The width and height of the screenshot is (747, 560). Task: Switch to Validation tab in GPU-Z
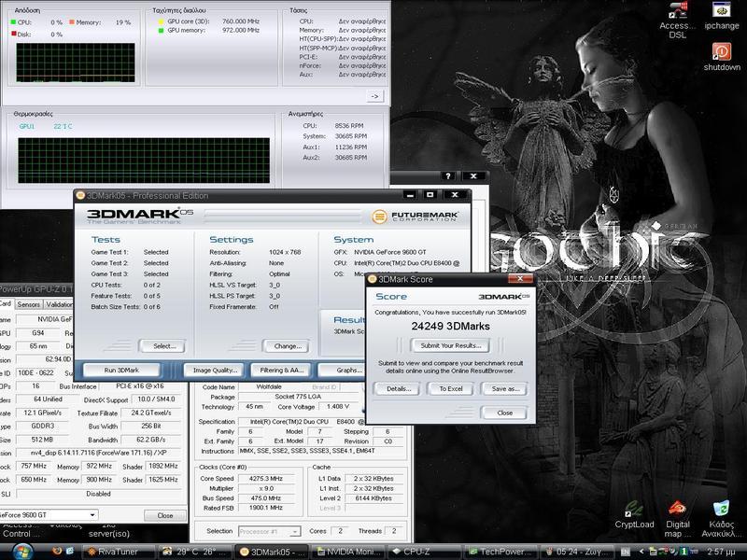click(x=59, y=304)
